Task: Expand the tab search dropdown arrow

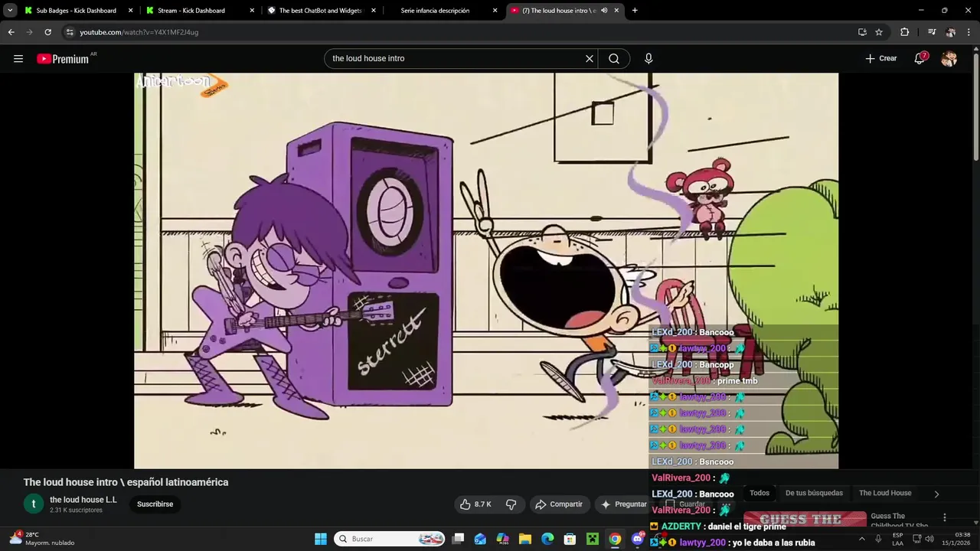Action: pos(10,11)
